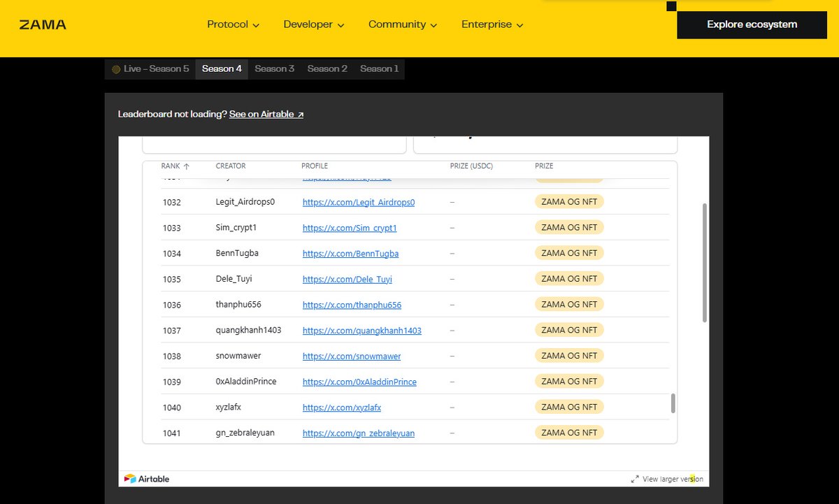Click the last PRIZE column header
839x504 pixels.
544,166
